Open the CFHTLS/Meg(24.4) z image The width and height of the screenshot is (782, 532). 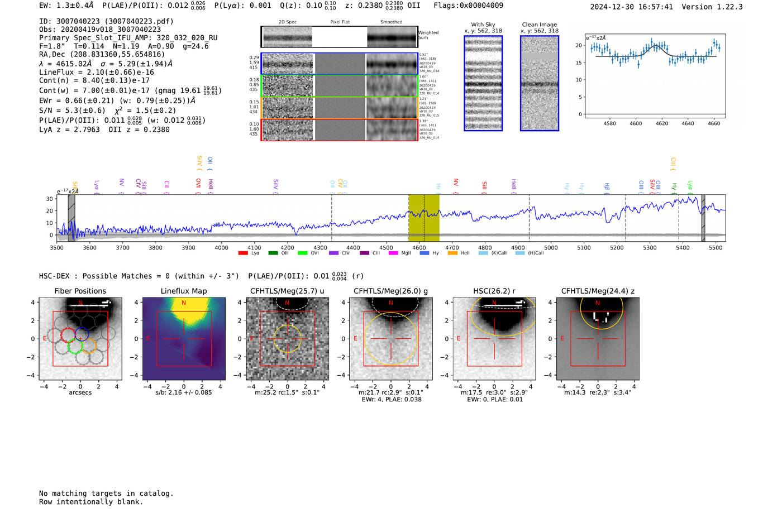coord(598,339)
